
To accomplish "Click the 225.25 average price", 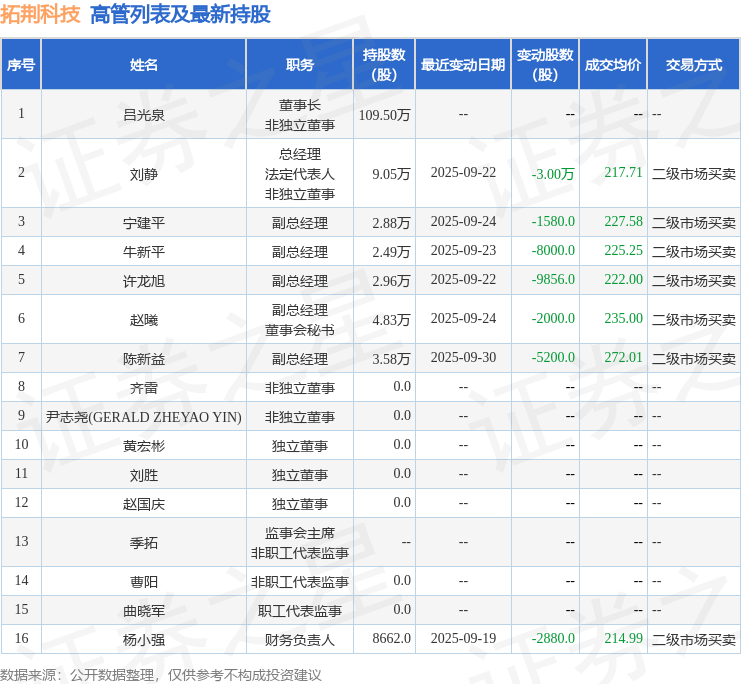I will (x=623, y=251).
